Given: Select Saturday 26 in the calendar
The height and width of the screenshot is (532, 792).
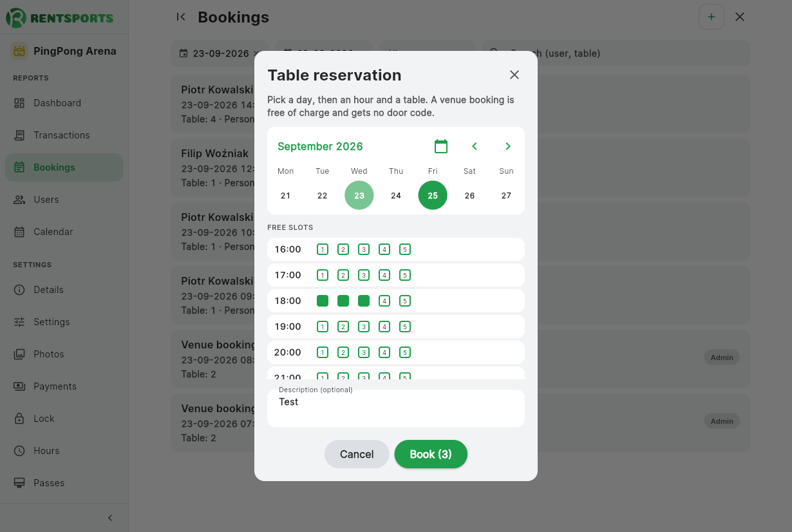Looking at the screenshot, I should [469, 195].
